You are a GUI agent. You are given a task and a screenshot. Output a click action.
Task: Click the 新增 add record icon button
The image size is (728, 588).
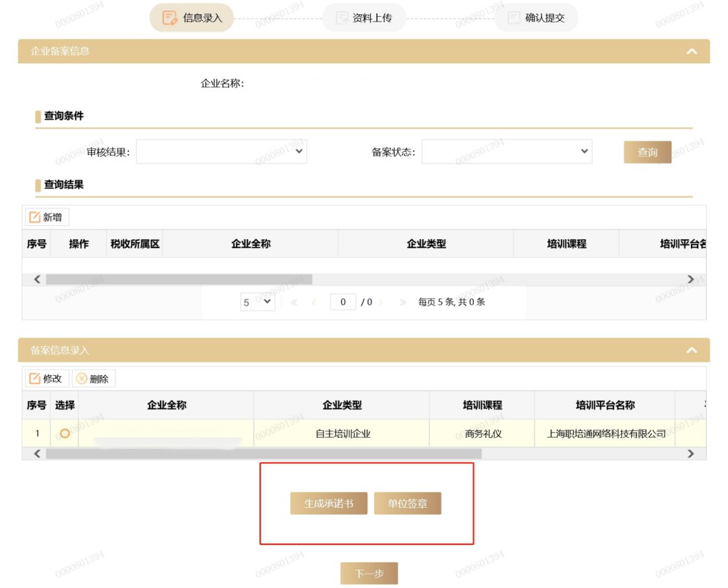click(x=47, y=217)
